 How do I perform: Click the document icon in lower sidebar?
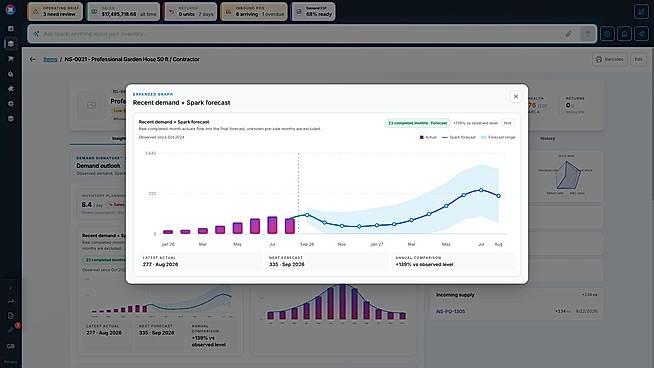coord(11,316)
